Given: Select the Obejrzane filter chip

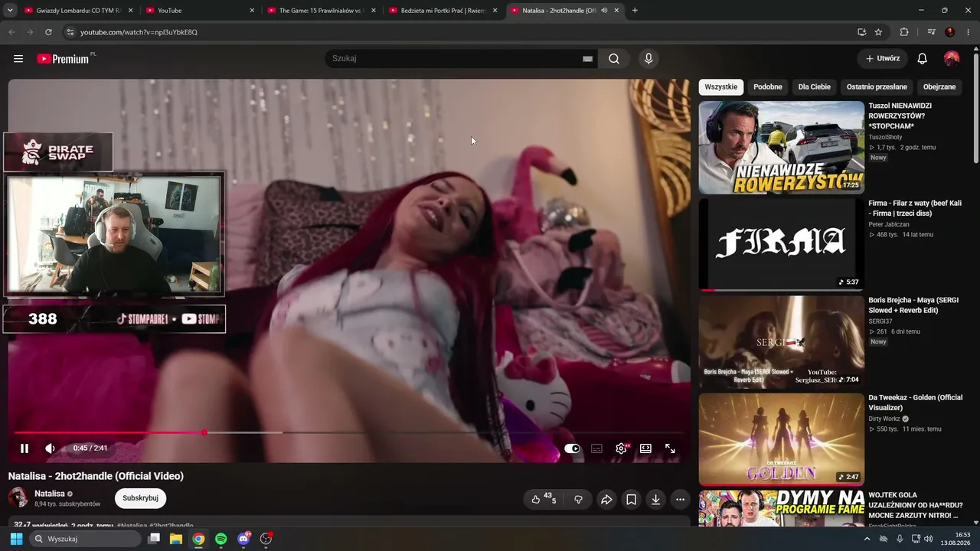Looking at the screenshot, I should pos(939,87).
